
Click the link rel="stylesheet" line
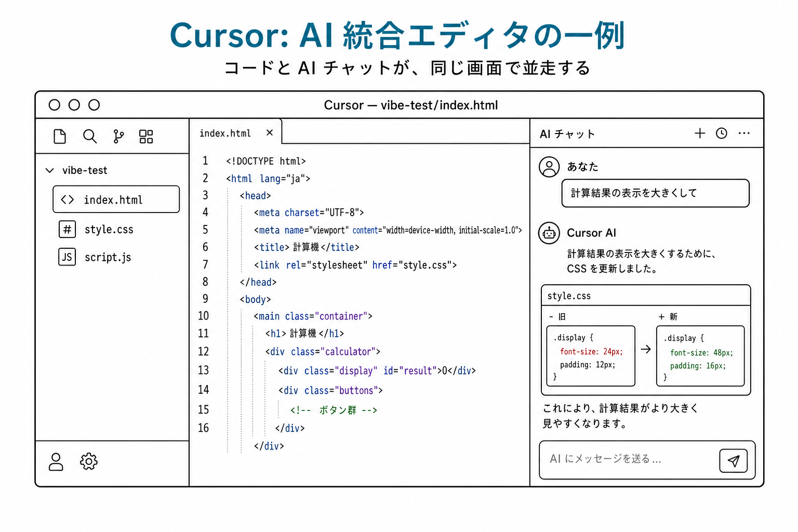pos(355,265)
